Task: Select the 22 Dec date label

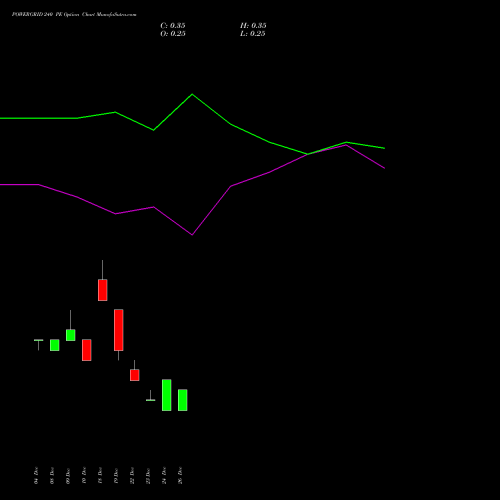Action: coord(132,476)
